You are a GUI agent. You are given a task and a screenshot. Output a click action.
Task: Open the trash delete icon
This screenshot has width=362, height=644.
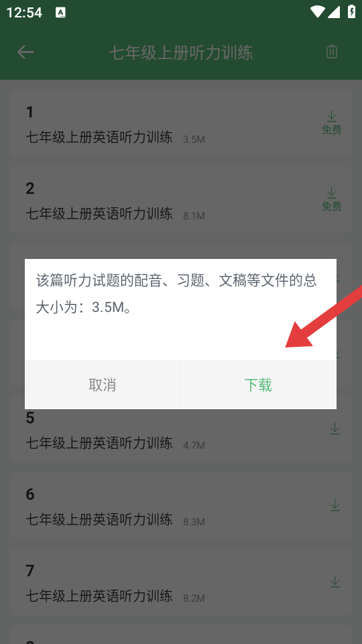332,52
